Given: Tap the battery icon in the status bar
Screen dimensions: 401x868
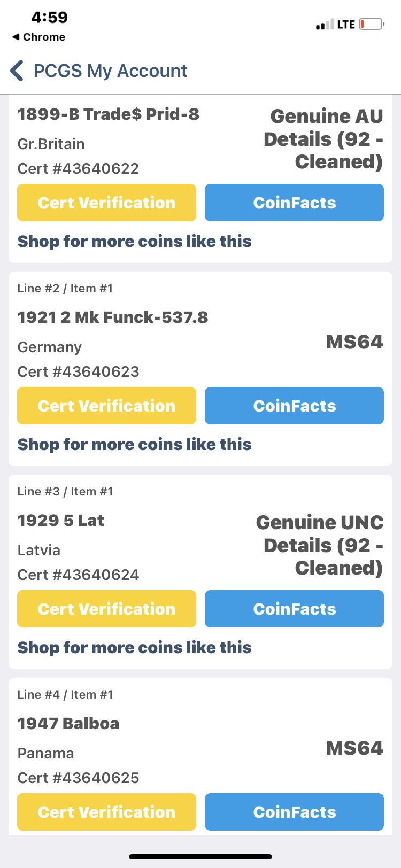Looking at the screenshot, I should 372,24.
